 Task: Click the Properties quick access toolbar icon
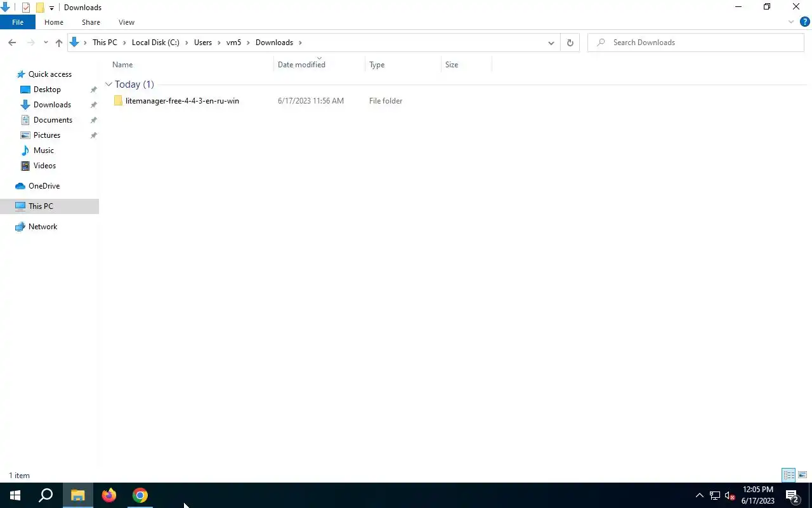click(x=26, y=8)
